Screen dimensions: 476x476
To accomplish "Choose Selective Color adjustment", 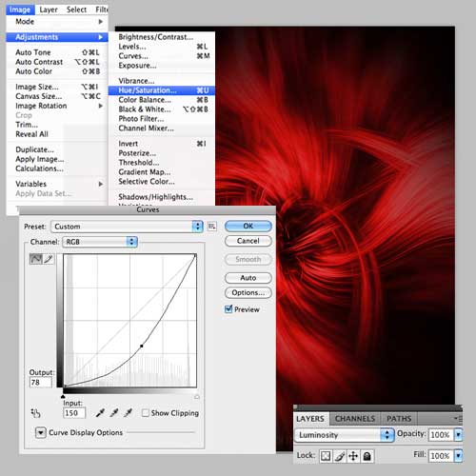I will (x=162, y=182).
